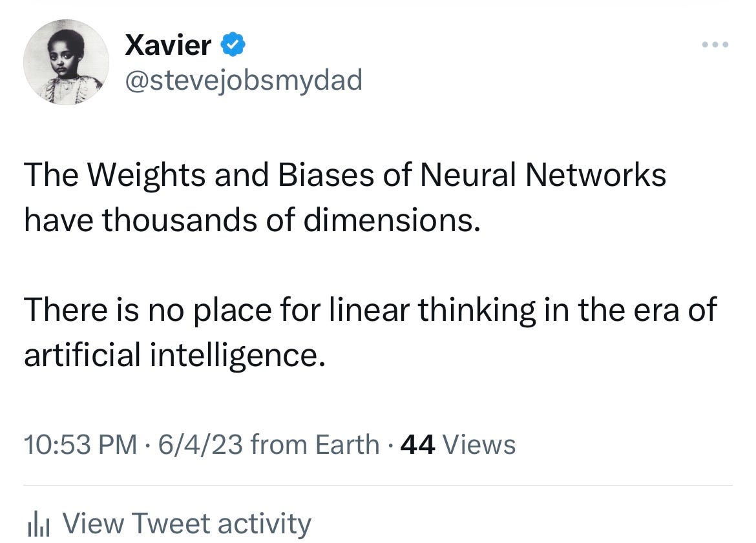Viewport: 756px width, 543px height.
Task: Tap the bar chart analytics icon
Action: (39, 524)
